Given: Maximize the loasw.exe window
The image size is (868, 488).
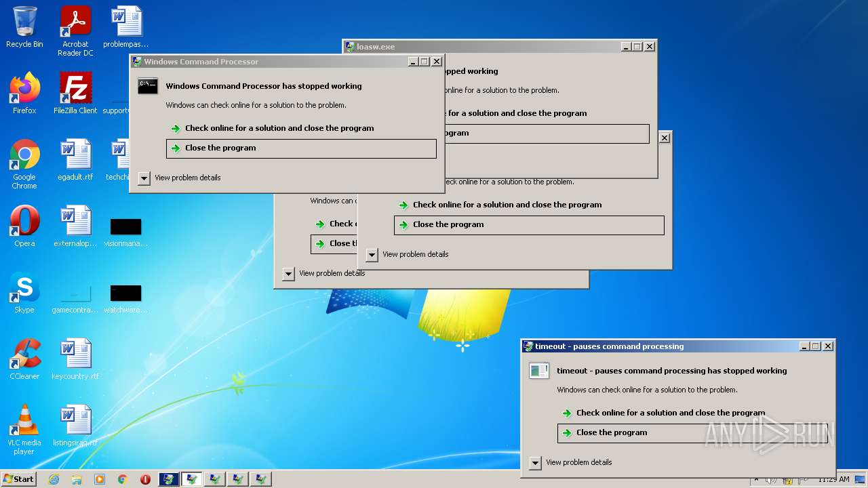Looking at the screenshot, I should tap(637, 47).
